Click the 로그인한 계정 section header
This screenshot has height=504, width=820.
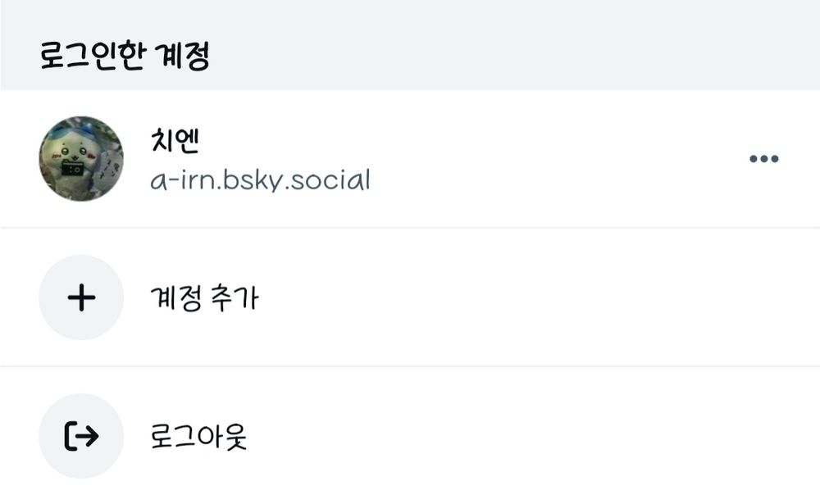click(x=125, y=55)
